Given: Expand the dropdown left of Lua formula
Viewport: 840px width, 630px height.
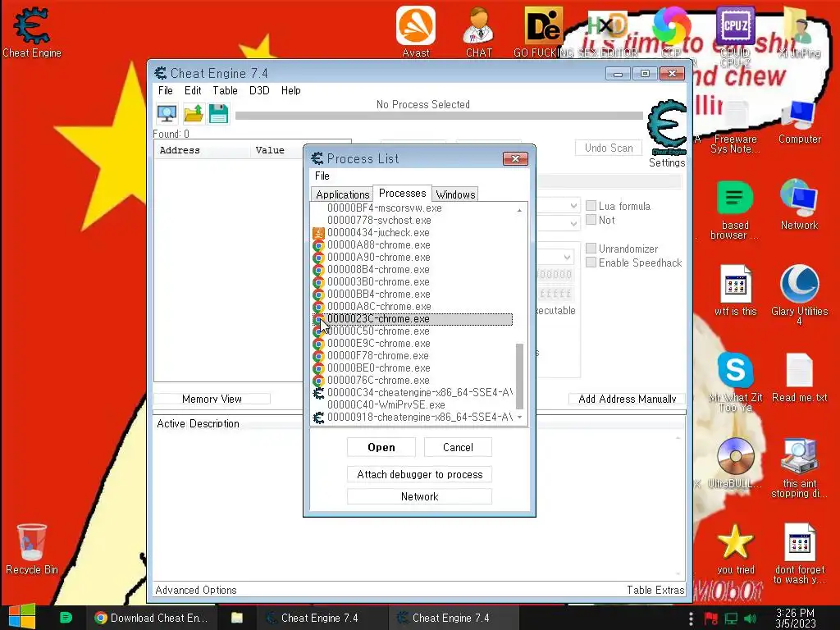Looking at the screenshot, I should coord(573,206).
